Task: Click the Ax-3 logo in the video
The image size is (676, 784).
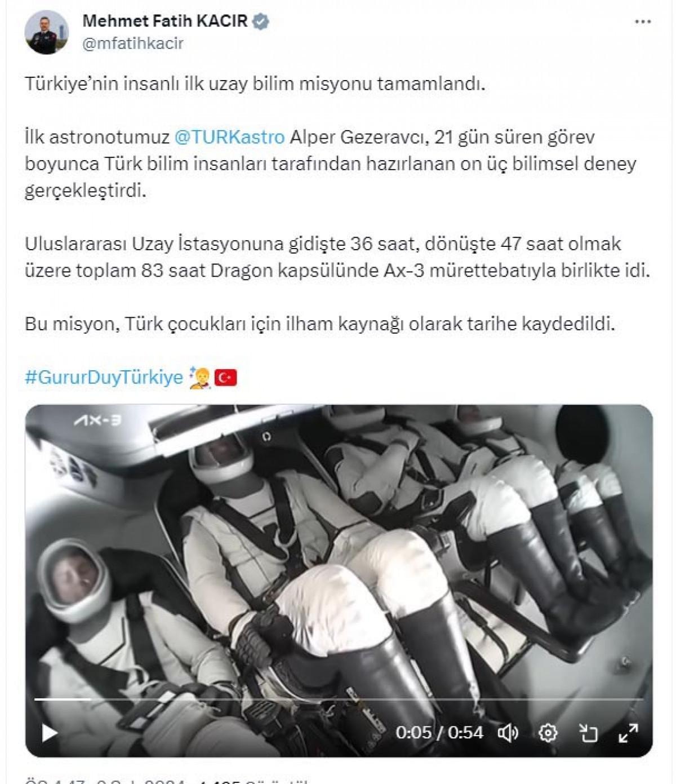Action: (x=97, y=420)
